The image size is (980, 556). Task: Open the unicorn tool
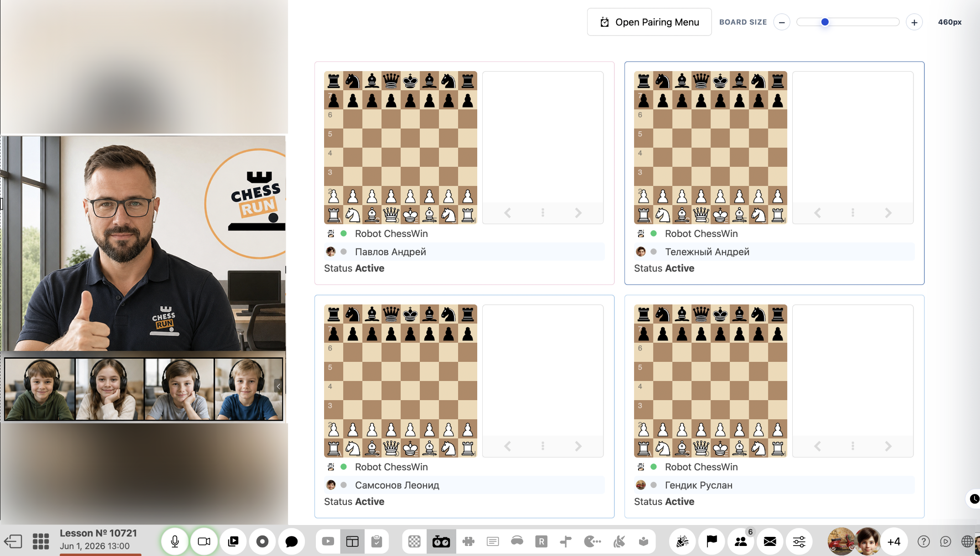[619, 541]
